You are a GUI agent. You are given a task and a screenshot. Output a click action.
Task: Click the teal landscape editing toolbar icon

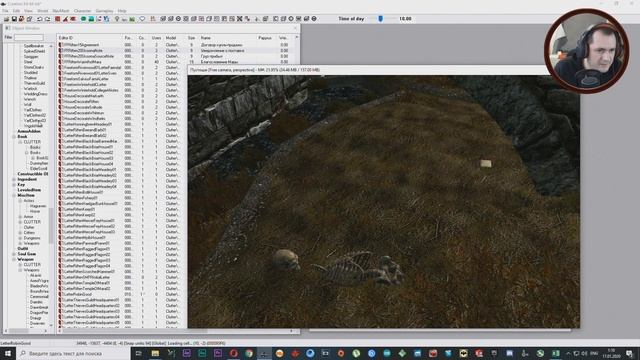click(91, 19)
